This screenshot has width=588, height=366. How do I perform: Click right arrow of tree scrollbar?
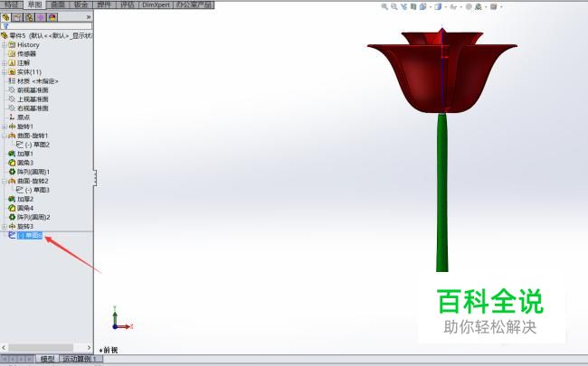click(x=89, y=348)
